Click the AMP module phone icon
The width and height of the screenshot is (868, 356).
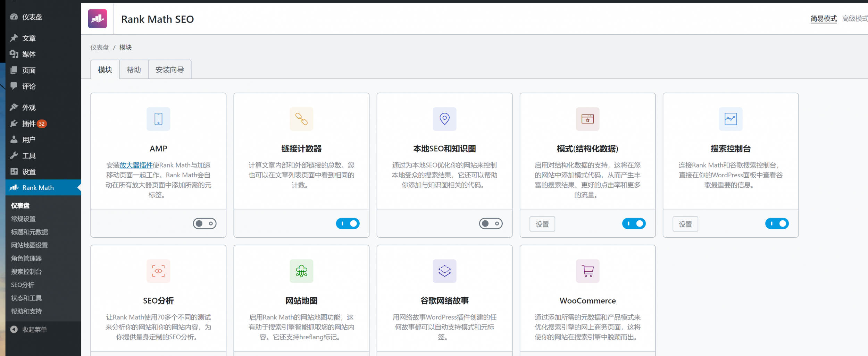point(158,119)
